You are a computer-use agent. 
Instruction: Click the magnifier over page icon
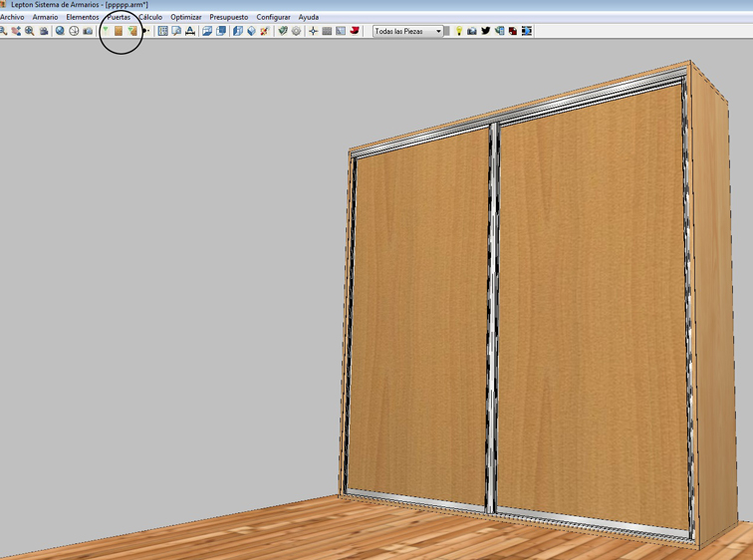(x=176, y=31)
